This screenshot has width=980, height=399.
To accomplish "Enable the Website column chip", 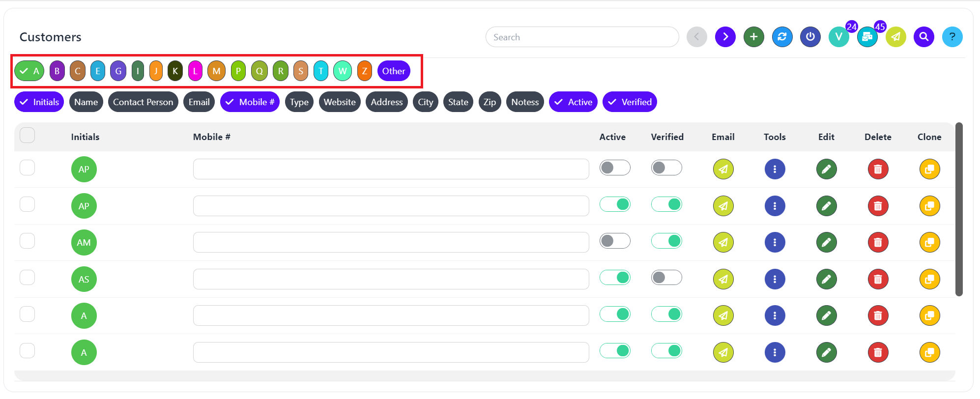I will click(x=340, y=102).
